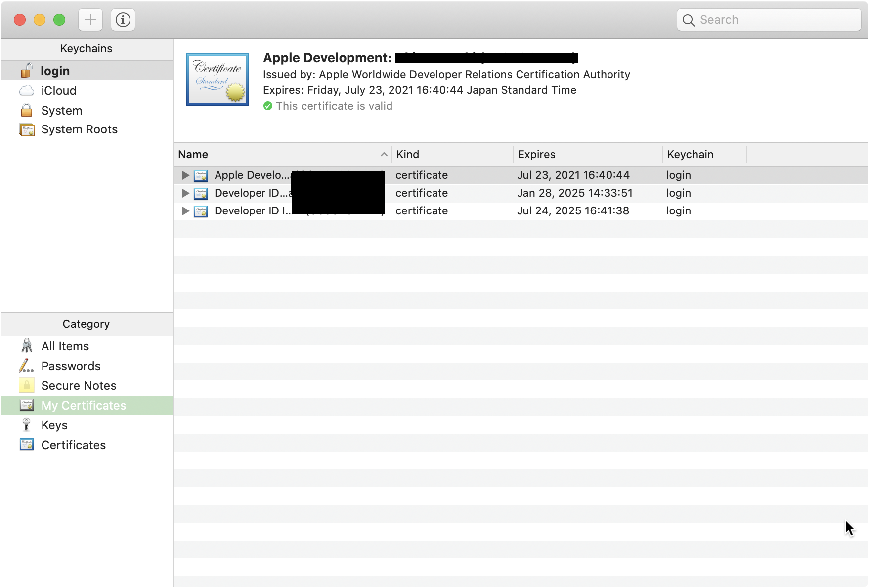Click the System Roots certificates icon
Image resolution: width=869 pixels, height=588 pixels.
click(27, 129)
